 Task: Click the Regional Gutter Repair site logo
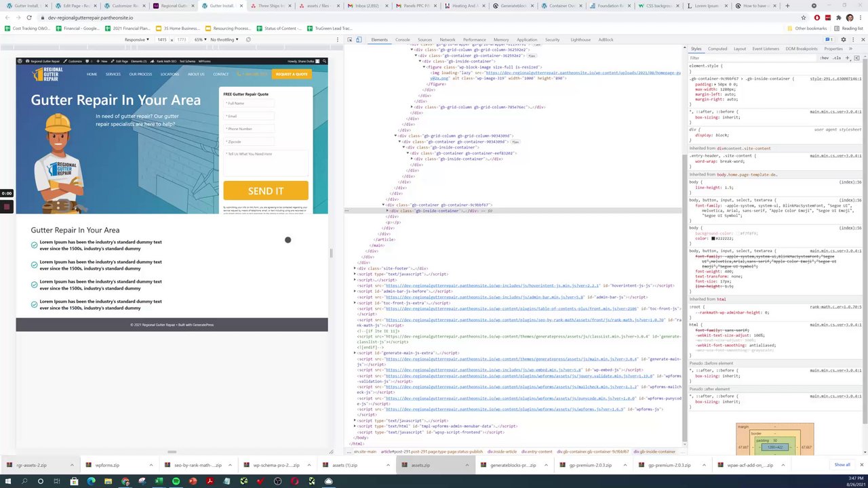[47, 74]
